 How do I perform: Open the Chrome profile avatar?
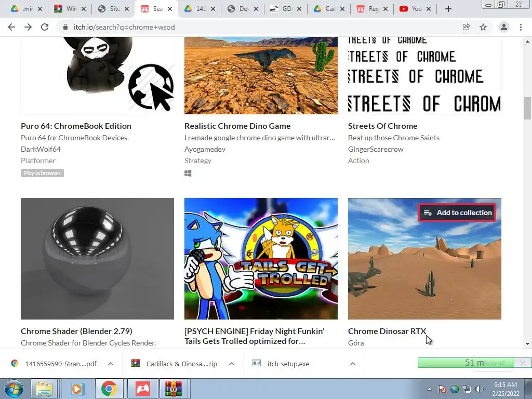tap(504, 27)
